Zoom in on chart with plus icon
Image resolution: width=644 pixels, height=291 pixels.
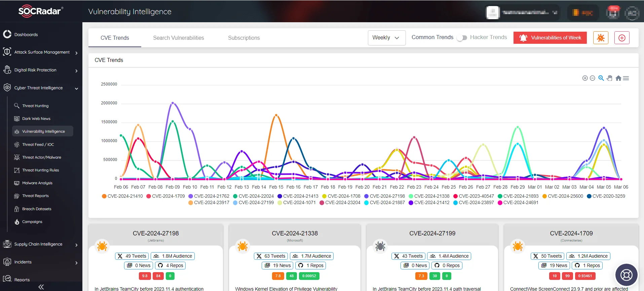[585, 78]
